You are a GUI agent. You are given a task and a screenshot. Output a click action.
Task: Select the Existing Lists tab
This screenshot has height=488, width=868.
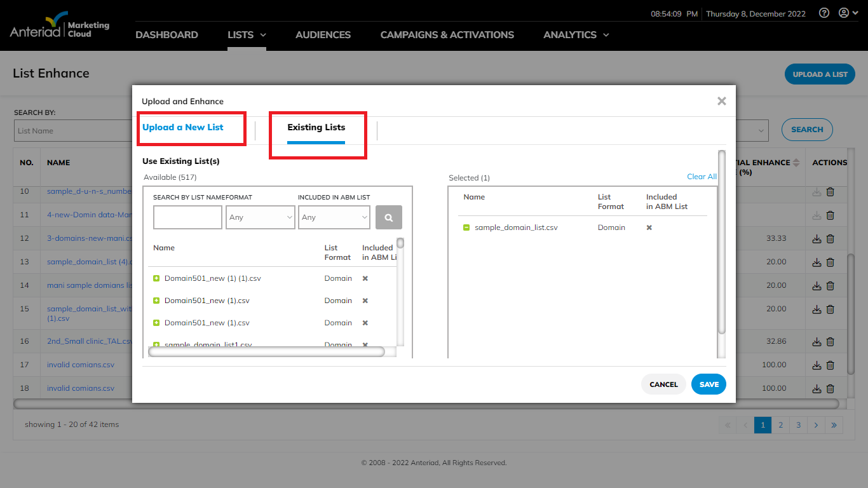(316, 127)
